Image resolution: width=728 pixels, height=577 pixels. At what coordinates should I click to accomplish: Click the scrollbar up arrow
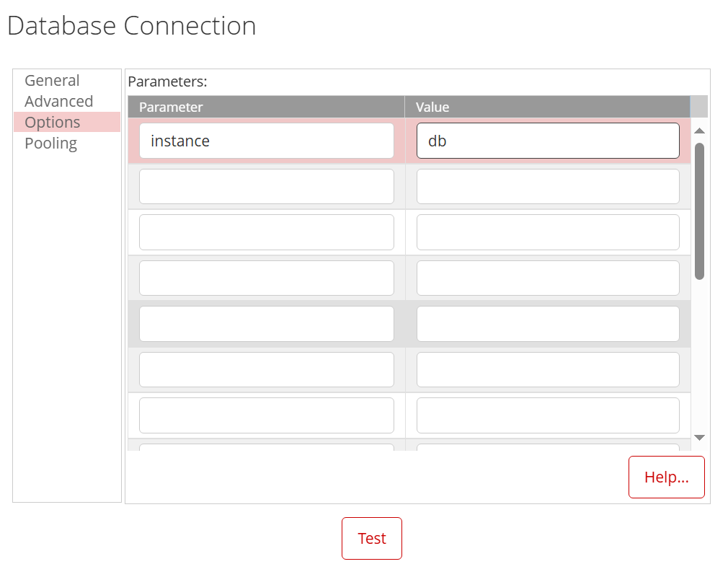(699, 131)
